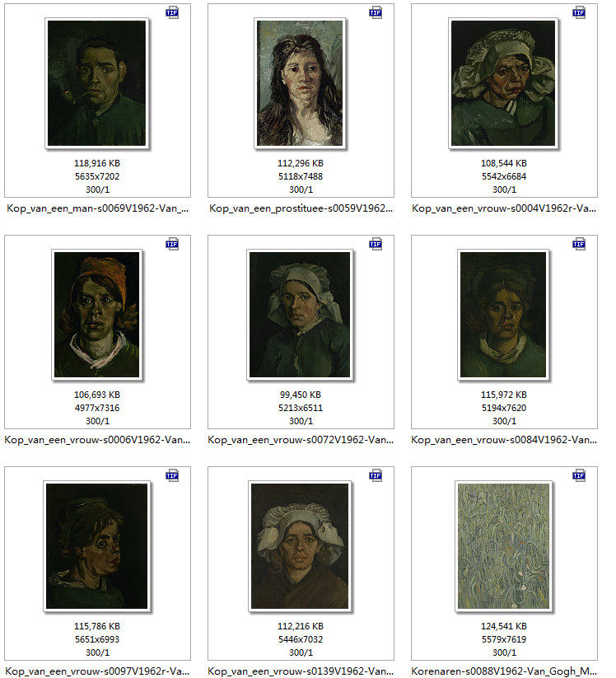Viewport: 616px width, 678px height.
Task: Select the Korenaren wheat field thumbnail
Action: pyautogui.click(x=504, y=546)
